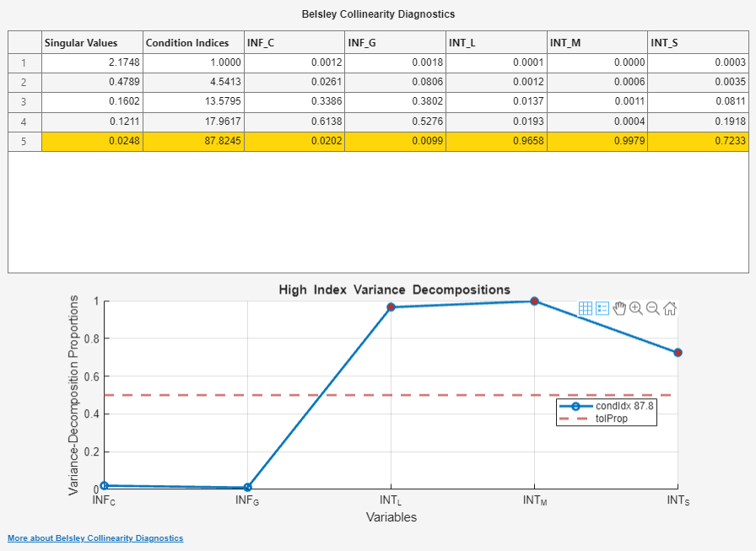756x551 pixels.
Task: Click the High Index Variance Decompositions title
Action: pos(394,289)
